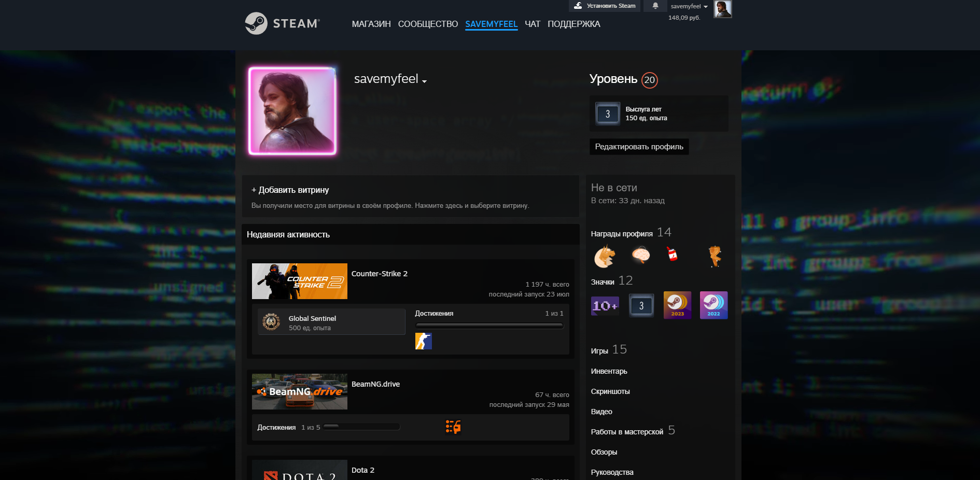The image size is (980, 480).
Task: Click Редактировать профиль button
Action: (x=639, y=147)
